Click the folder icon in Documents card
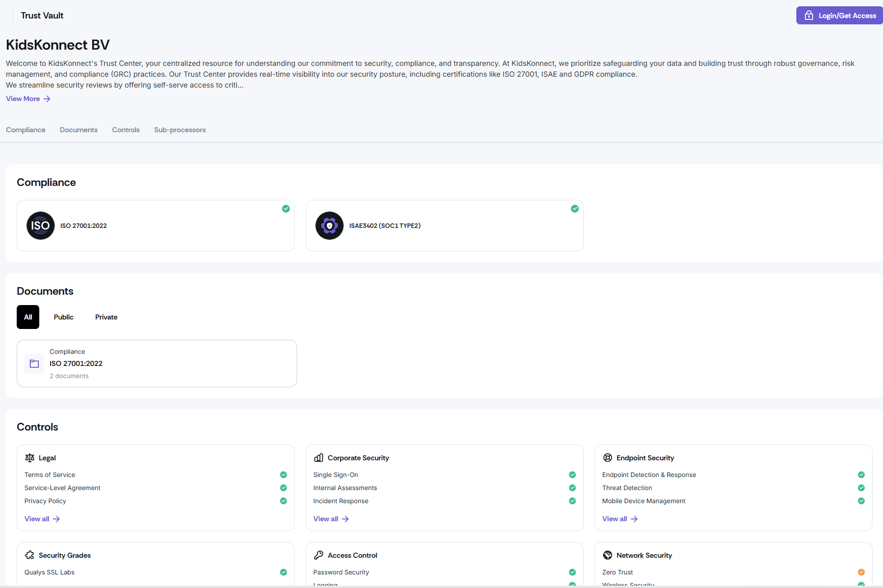 point(34,364)
